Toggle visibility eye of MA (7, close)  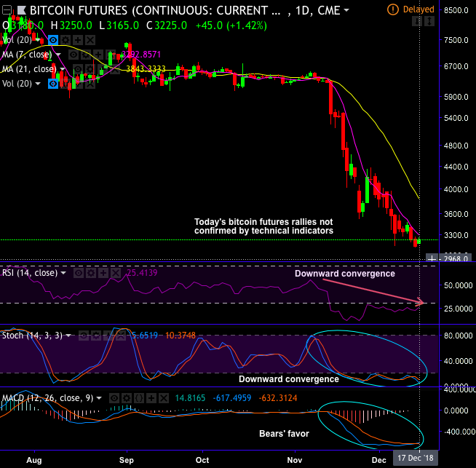(x=74, y=55)
